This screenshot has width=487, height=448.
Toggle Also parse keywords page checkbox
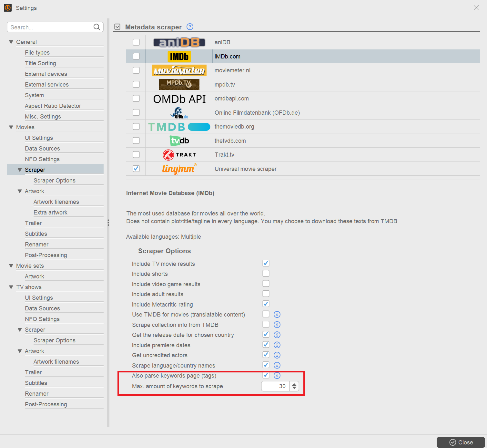coord(266,375)
